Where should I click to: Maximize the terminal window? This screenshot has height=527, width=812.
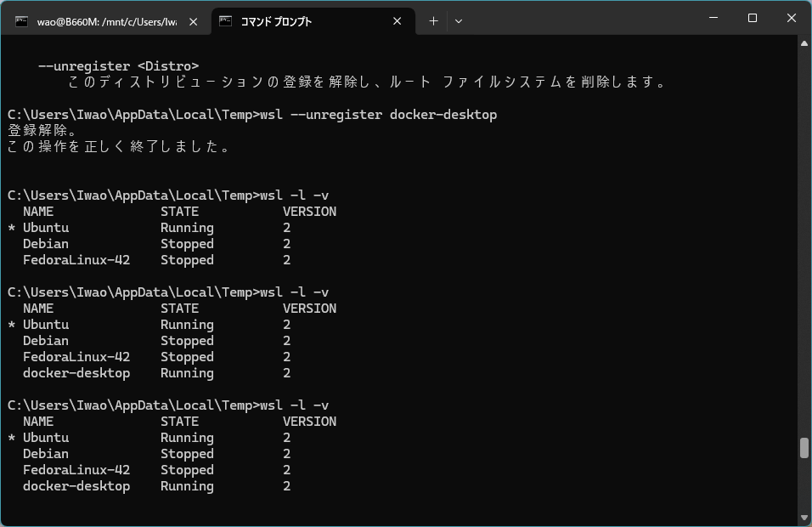click(753, 18)
